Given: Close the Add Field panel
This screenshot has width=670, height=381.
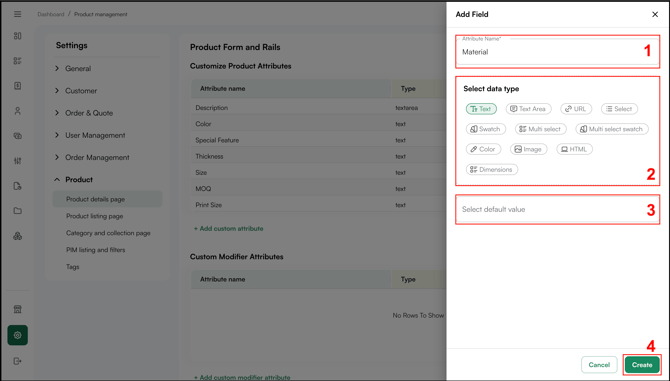Looking at the screenshot, I should 655,15.
